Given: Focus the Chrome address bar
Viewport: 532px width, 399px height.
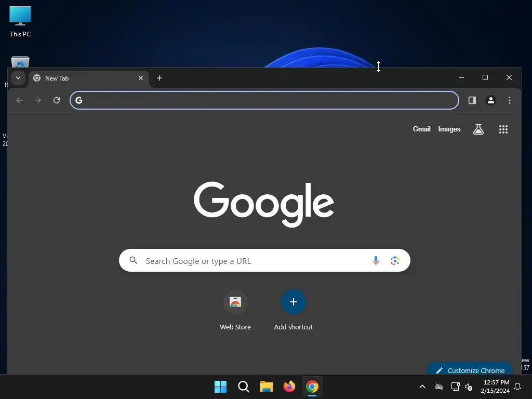Looking at the screenshot, I should tap(264, 100).
